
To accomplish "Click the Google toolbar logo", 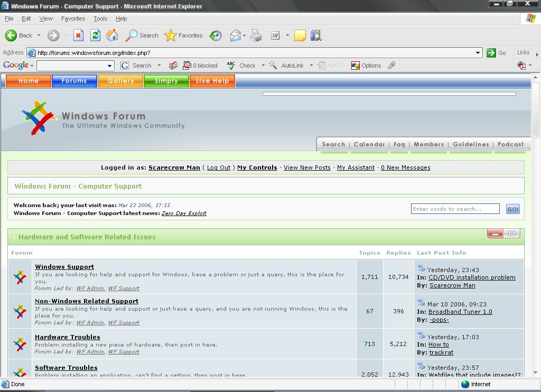I will click(16, 65).
